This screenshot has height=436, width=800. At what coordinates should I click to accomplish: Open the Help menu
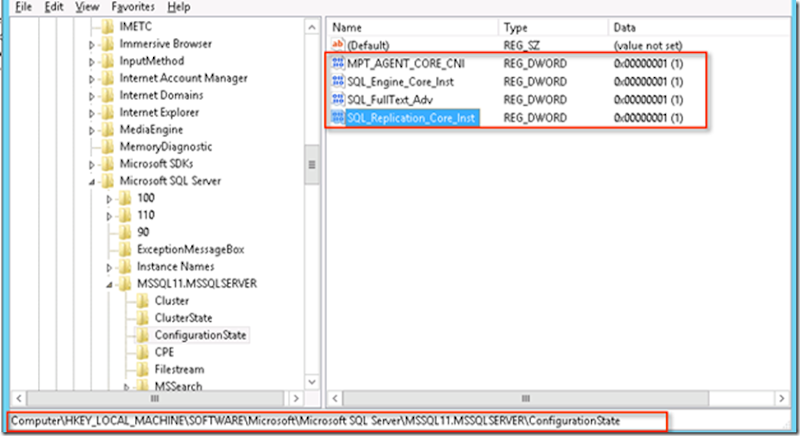pyautogui.click(x=179, y=7)
